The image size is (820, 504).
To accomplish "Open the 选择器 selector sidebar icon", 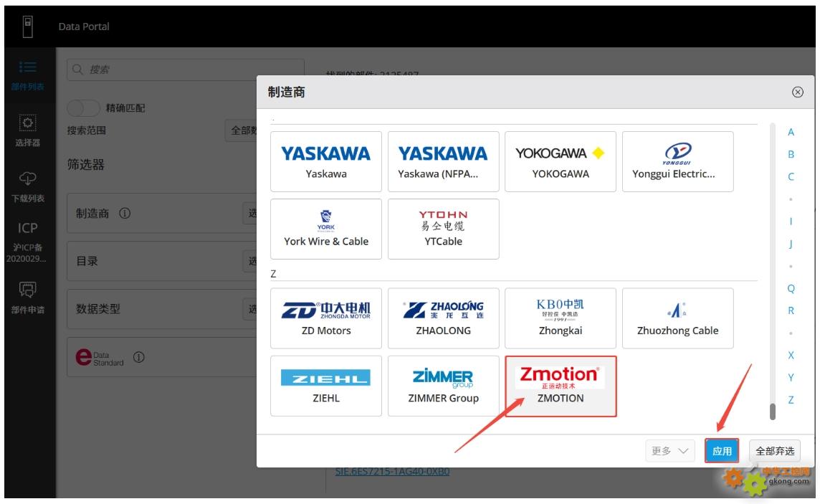I will click(28, 130).
